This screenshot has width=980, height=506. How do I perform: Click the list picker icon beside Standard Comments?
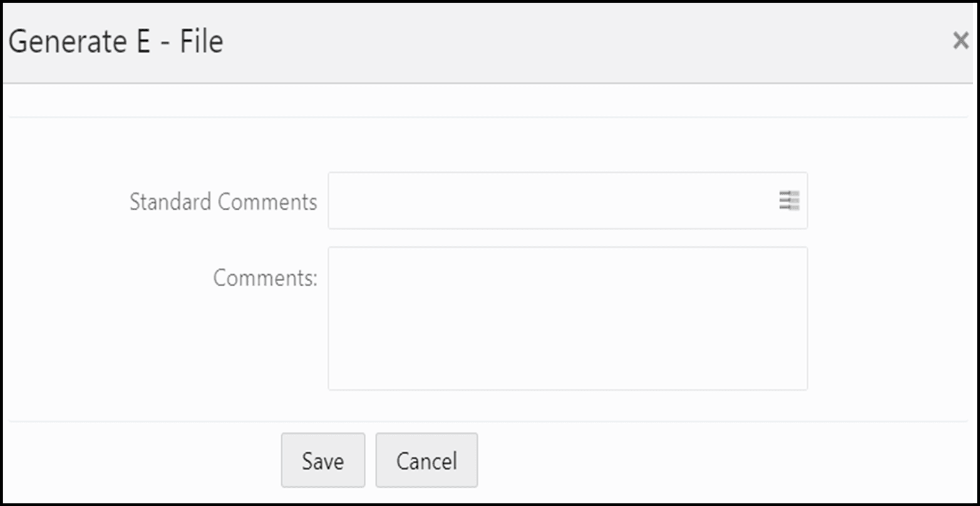click(x=790, y=200)
